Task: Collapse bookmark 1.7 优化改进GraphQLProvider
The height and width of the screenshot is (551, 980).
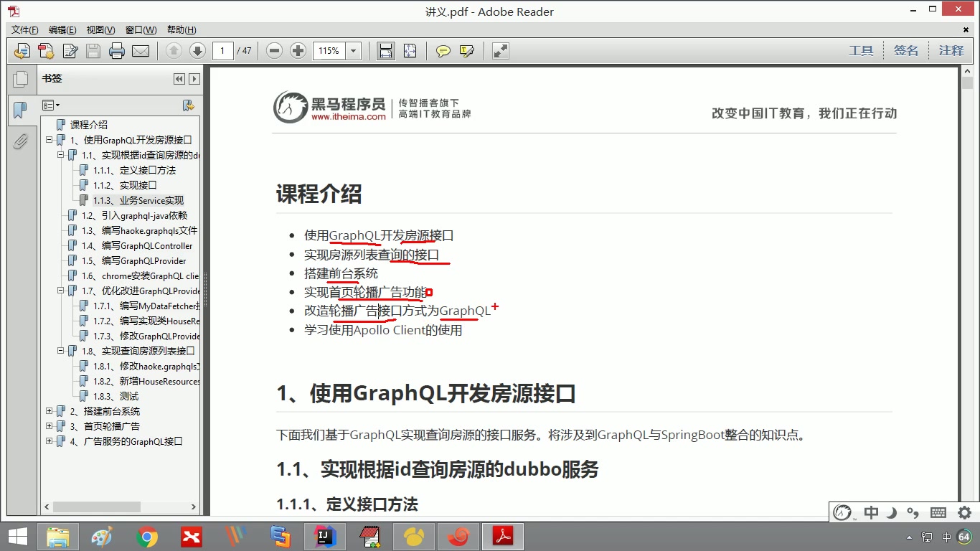Action: [61, 291]
